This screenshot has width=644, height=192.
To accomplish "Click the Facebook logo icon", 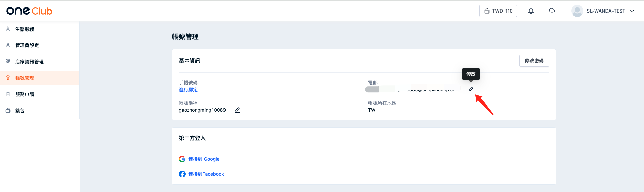I will pyautogui.click(x=182, y=174).
